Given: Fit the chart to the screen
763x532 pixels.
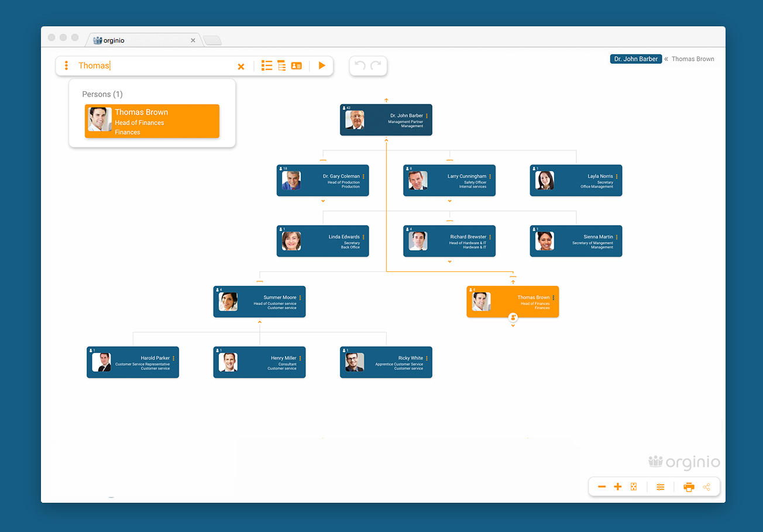Looking at the screenshot, I should coord(634,486).
